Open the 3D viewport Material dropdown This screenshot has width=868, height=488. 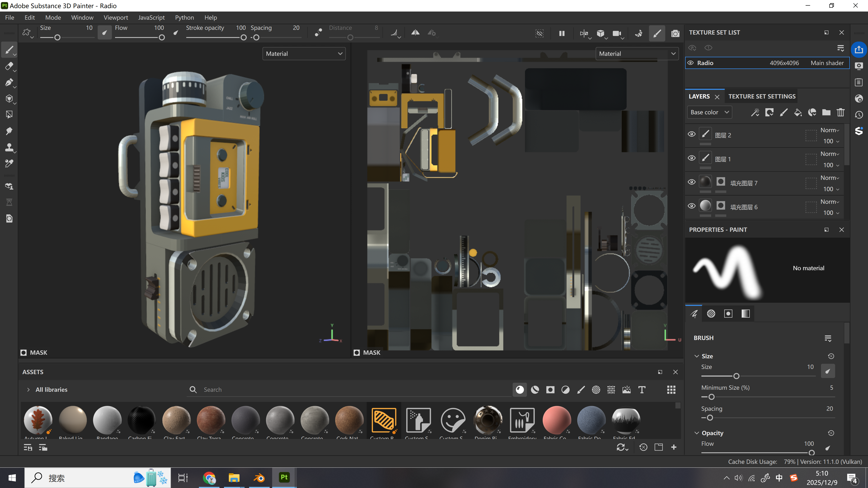tap(304, 54)
